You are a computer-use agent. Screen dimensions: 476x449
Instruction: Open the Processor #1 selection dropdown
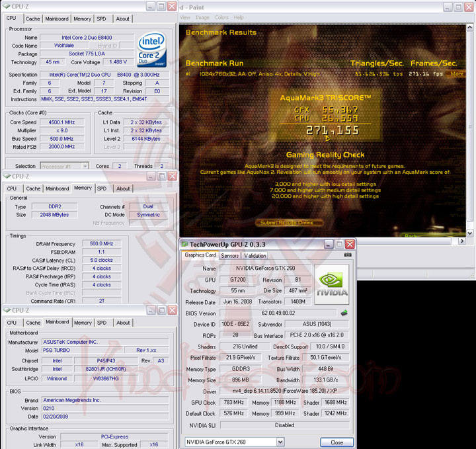click(x=85, y=166)
